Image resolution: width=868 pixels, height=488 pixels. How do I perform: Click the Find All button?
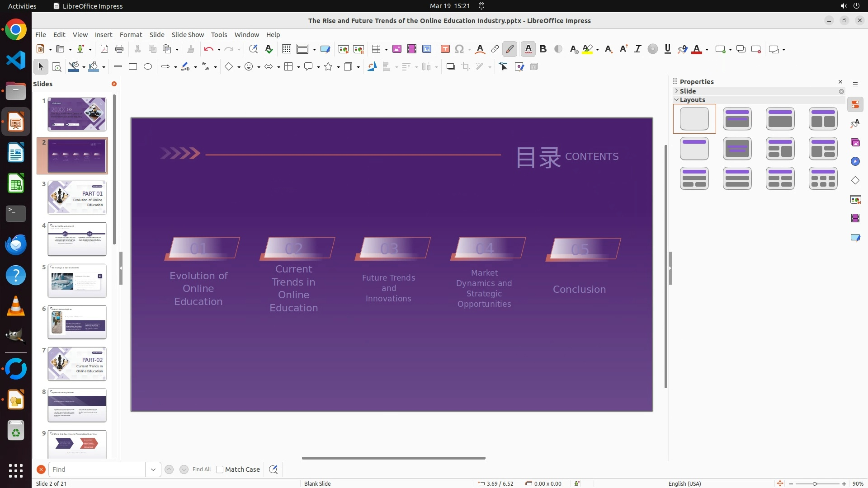tap(201, 469)
